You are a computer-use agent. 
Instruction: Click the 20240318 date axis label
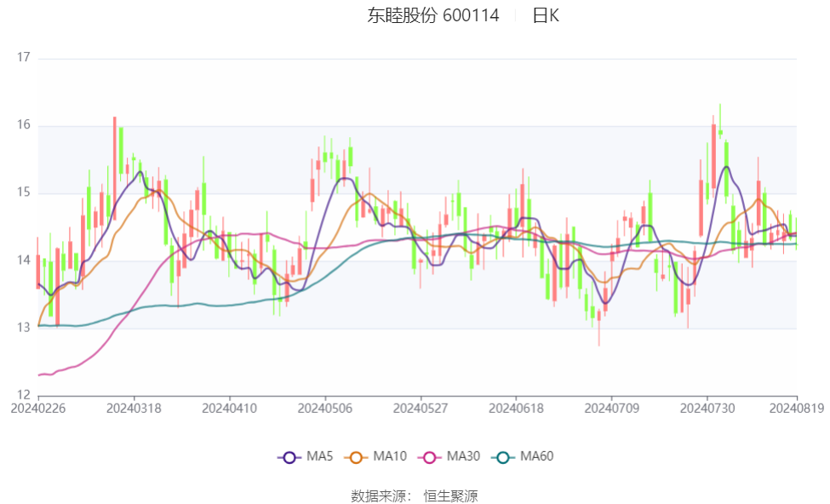(x=134, y=409)
